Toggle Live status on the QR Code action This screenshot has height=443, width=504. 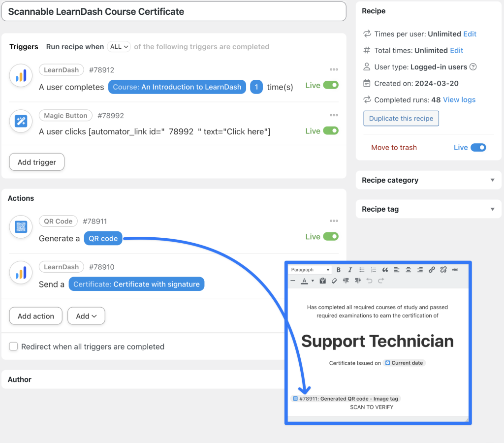coord(330,236)
